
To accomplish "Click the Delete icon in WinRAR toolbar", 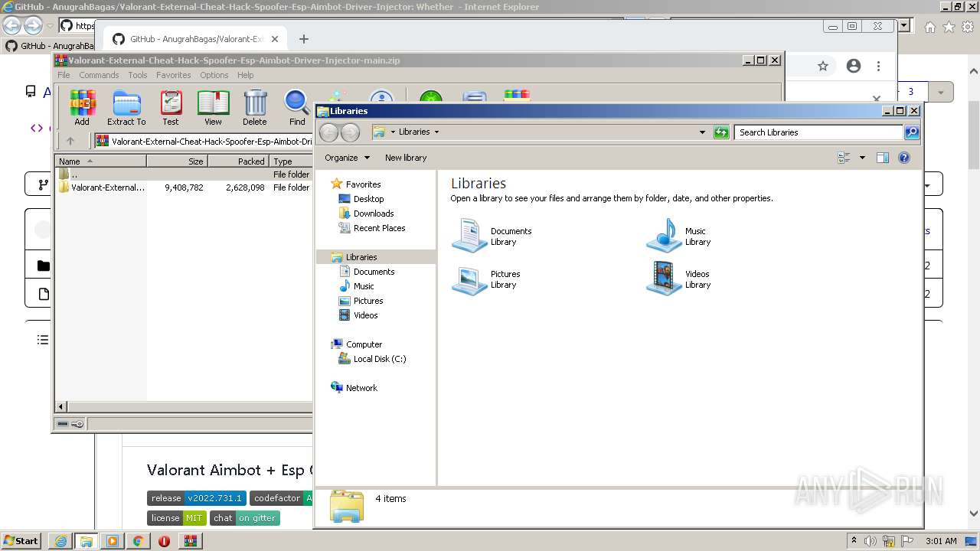I will click(x=255, y=107).
